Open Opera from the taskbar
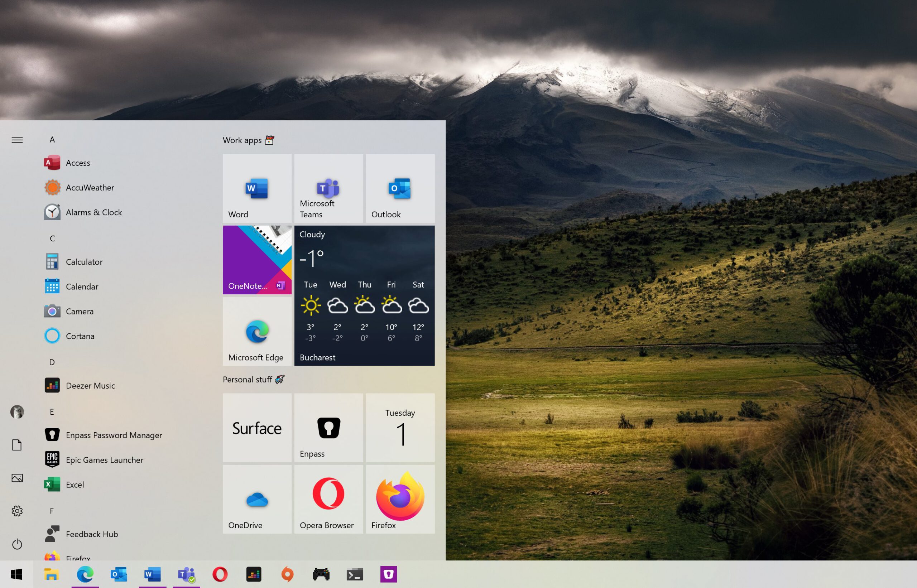Screen dimensions: 917x588 coord(220,574)
